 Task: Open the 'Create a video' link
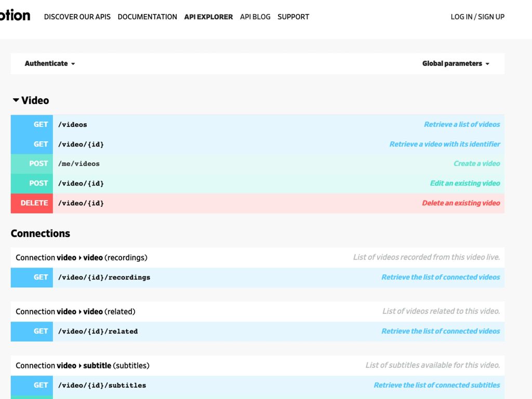477,164
